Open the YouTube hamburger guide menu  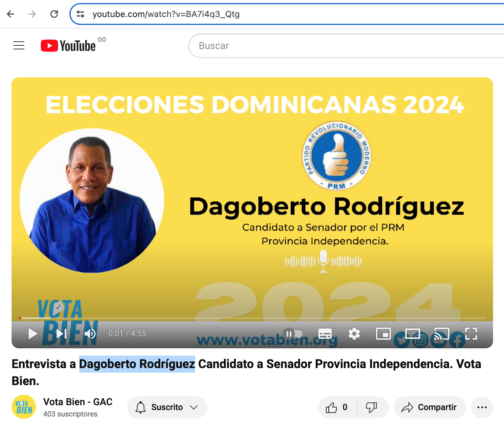coord(19,46)
